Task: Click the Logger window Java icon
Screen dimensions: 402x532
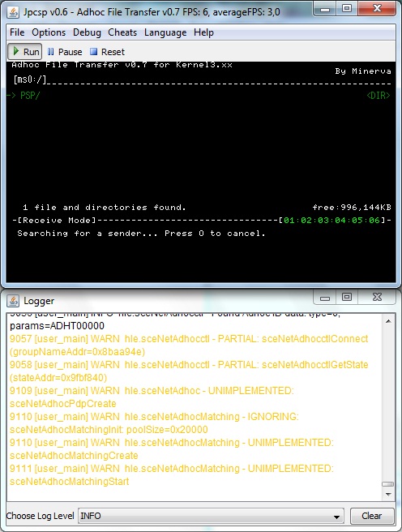Action: pos(13,301)
